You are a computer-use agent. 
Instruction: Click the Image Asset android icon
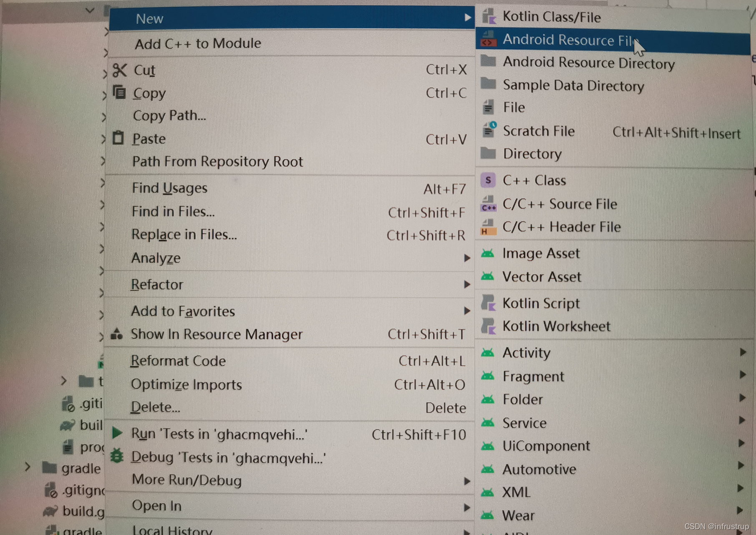pyautogui.click(x=487, y=253)
